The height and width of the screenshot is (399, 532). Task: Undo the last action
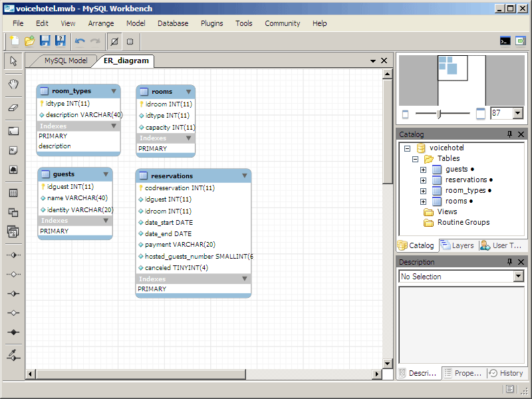point(80,41)
